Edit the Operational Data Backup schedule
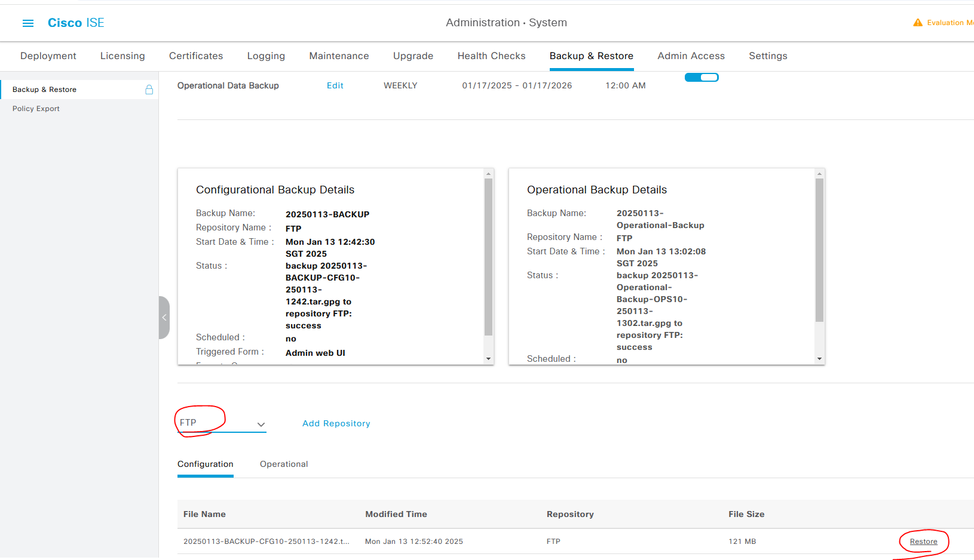This screenshot has width=974, height=560. click(335, 85)
